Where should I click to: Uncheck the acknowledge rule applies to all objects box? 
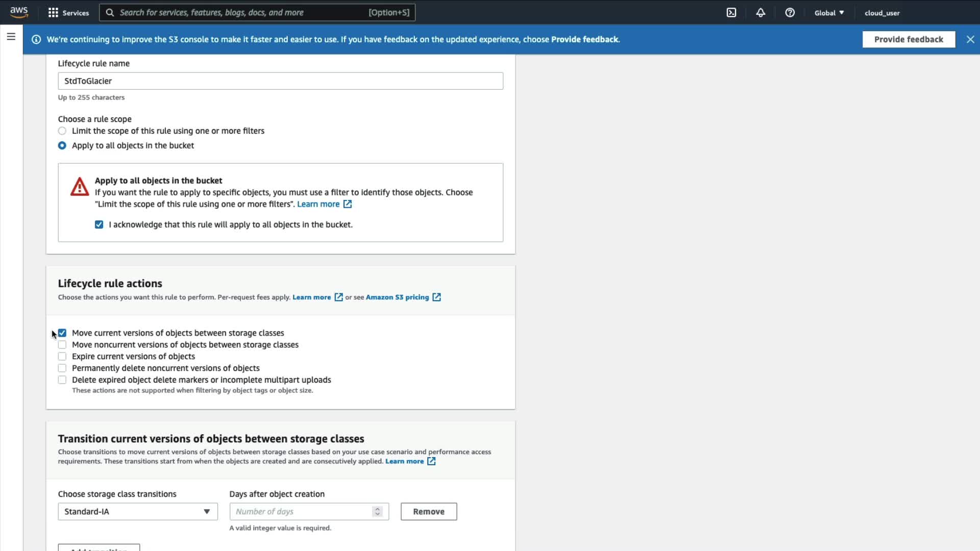[x=99, y=225]
